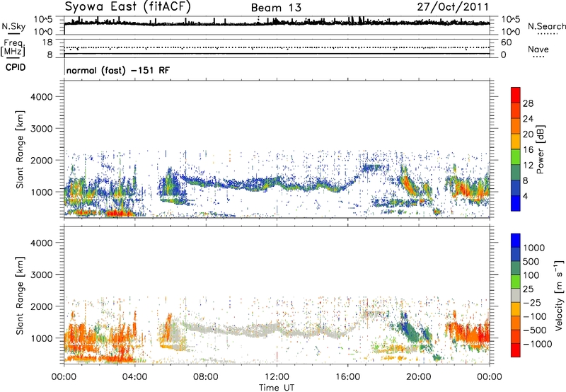Click the 'N.Search' legend label
The height and width of the screenshot is (392, 566).
[546, 26]
